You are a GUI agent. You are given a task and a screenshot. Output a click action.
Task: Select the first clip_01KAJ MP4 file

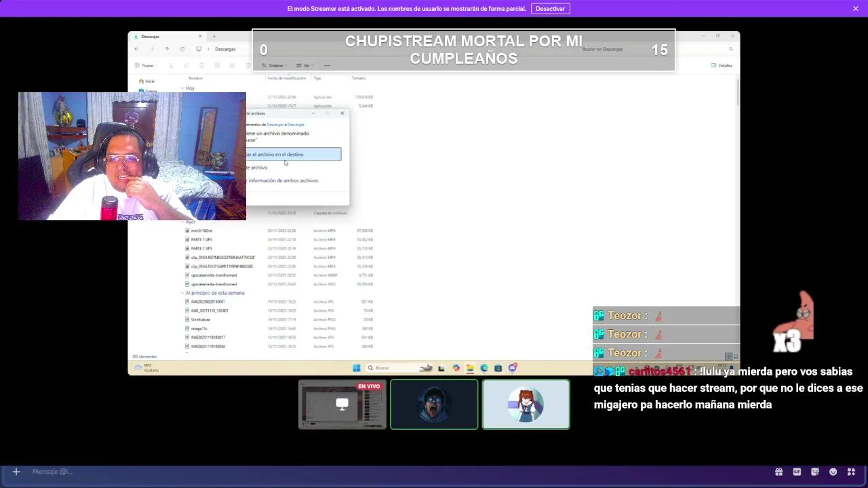[x=222, y=258]
